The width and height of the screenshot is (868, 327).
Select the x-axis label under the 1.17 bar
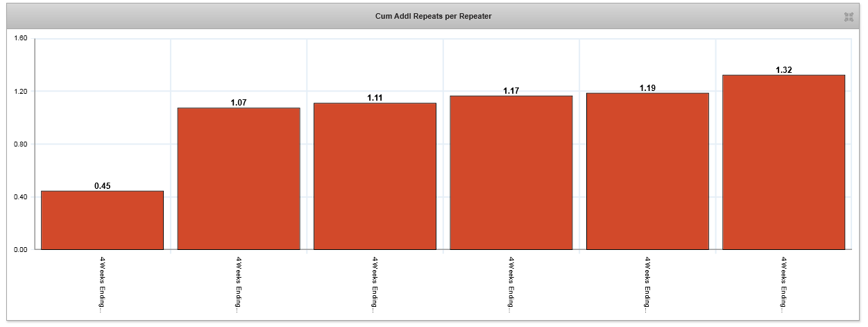[511, 285]
